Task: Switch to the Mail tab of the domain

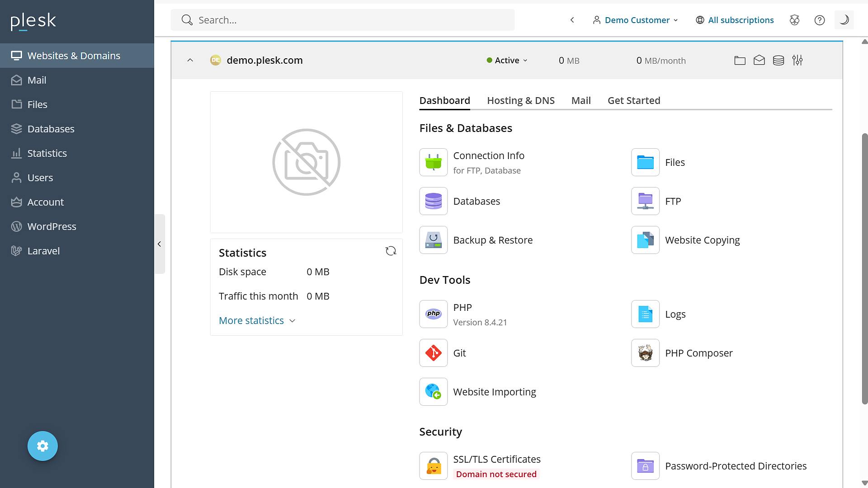Action: point(580,100)
